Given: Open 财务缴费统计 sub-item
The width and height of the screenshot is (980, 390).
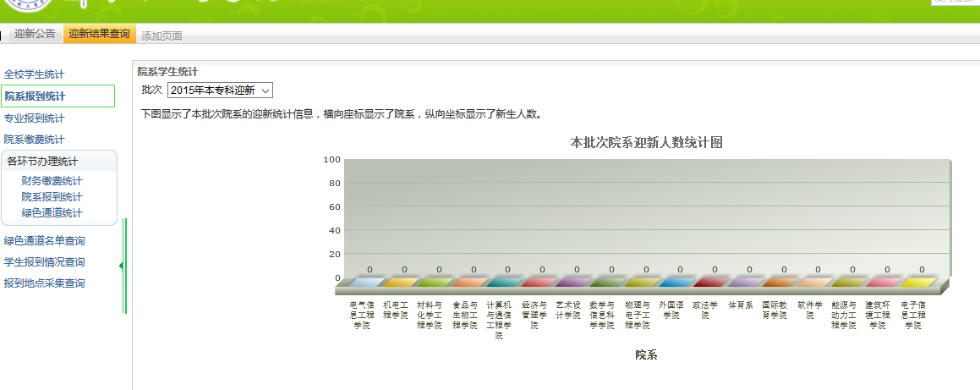Looking at the screenshot, I should (52, 181).
